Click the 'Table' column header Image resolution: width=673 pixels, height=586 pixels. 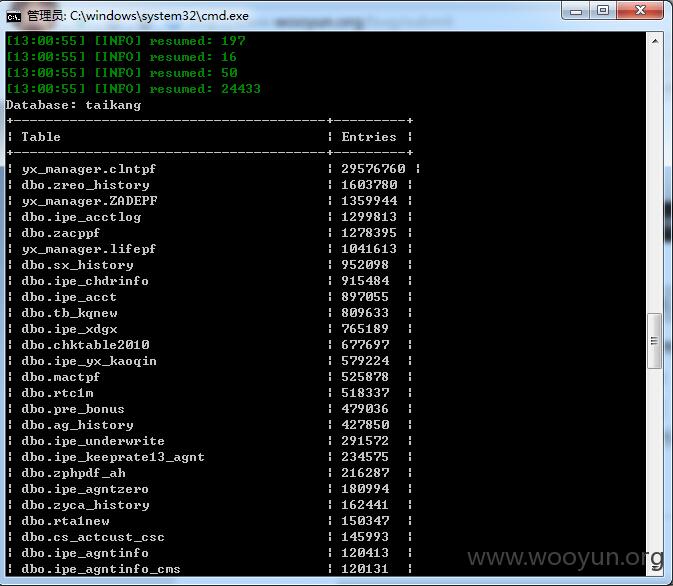41,137
